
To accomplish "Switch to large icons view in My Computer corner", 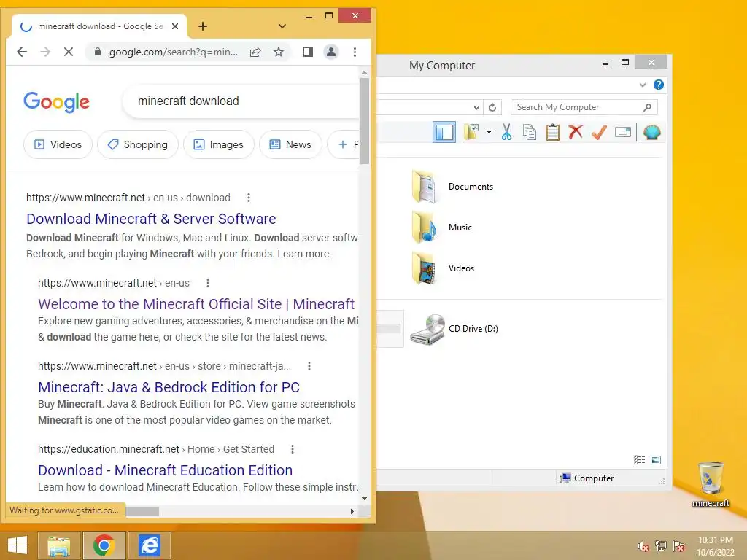I will (656, 460).
